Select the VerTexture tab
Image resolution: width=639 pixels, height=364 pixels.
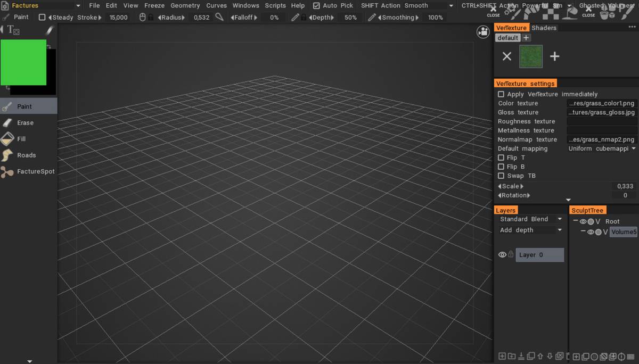pyautogui.click(x=512, y=28)
